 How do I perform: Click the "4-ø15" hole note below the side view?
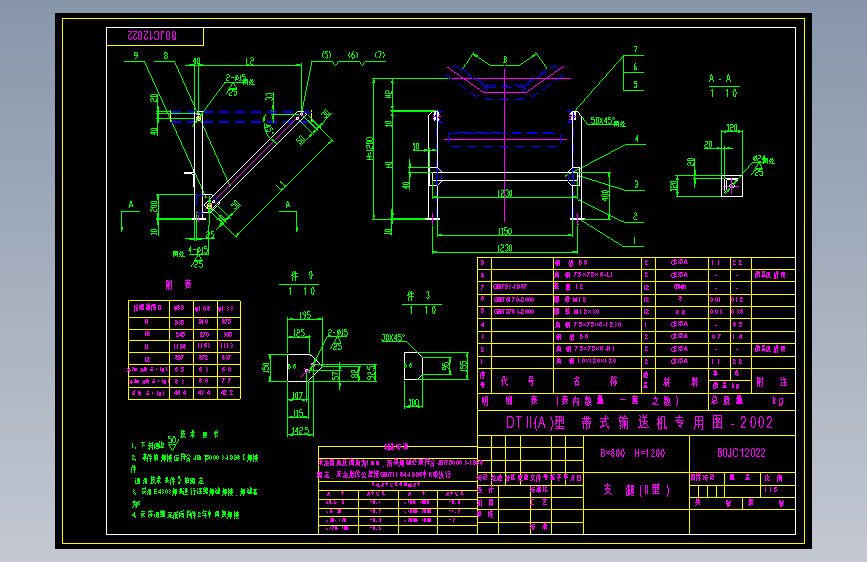(x=198, y=251)
